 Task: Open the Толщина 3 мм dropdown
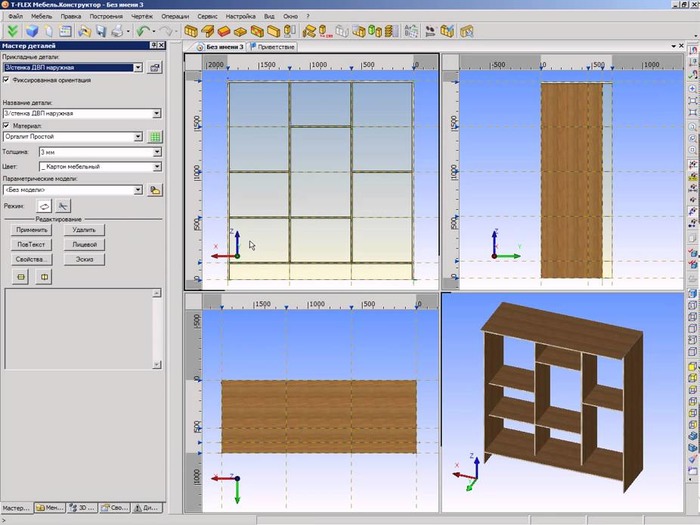[x=157, y=152]
